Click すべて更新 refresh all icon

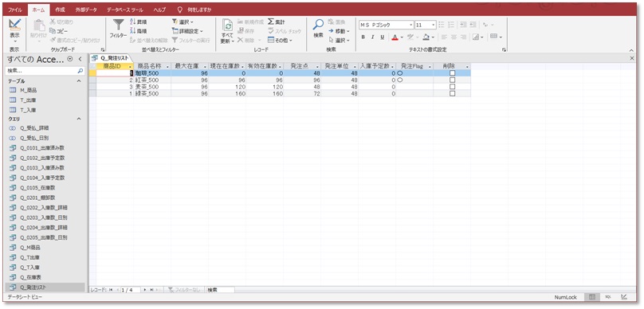point(226,25)
